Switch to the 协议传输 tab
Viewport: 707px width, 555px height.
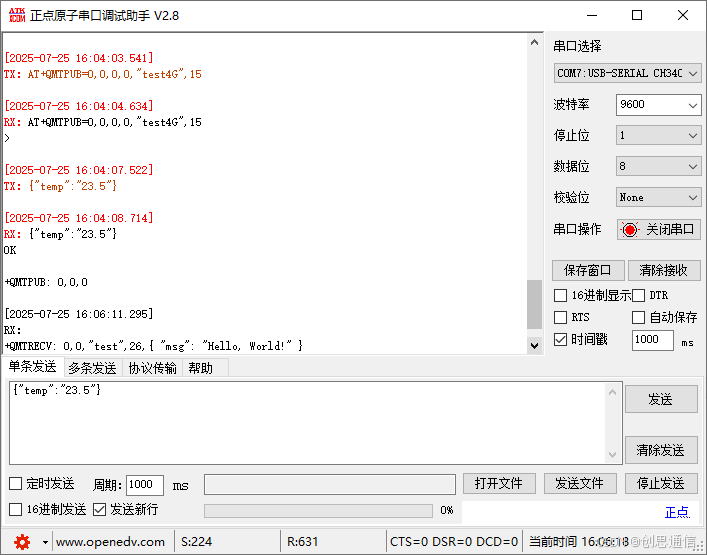coord(152,368)
